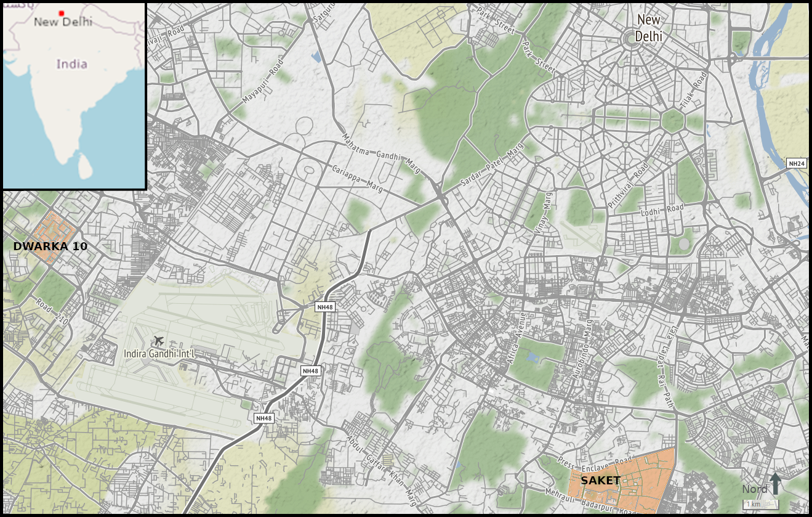Click the New Delhi circular Connaught Place symbol
Viewport: 812px width, 517px height.
(629, 38)
